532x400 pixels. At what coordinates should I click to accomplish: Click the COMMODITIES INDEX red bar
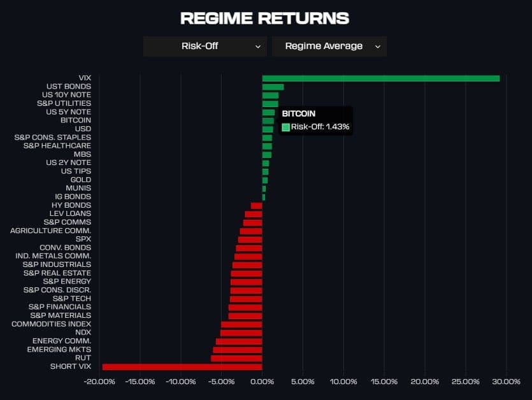pyautogui.click(x=241, y=324)
